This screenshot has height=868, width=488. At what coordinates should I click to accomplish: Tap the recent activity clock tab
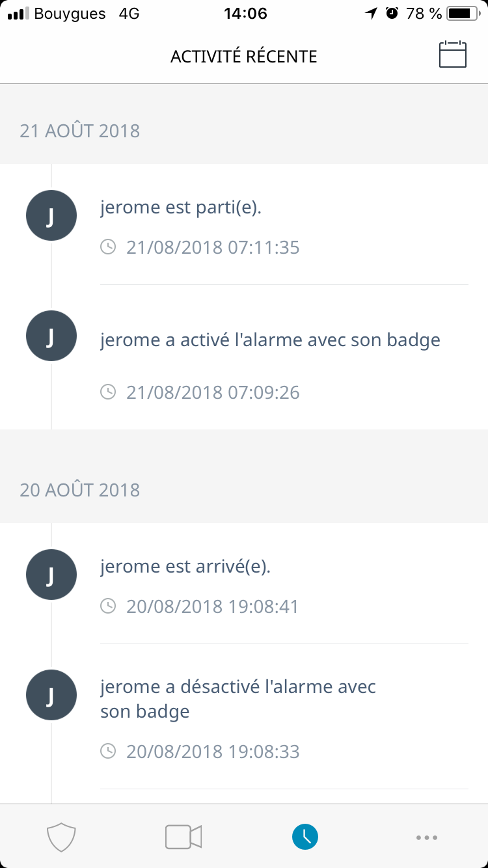click(305, 837)
